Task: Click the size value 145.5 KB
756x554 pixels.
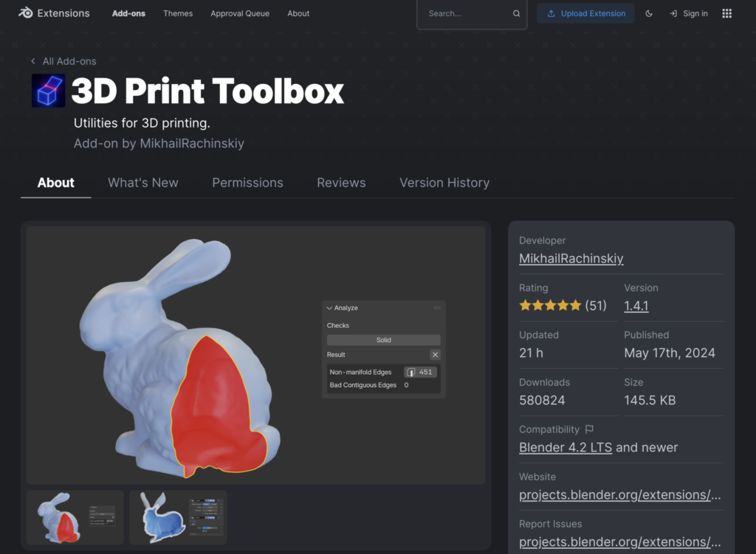Action: 650,400
